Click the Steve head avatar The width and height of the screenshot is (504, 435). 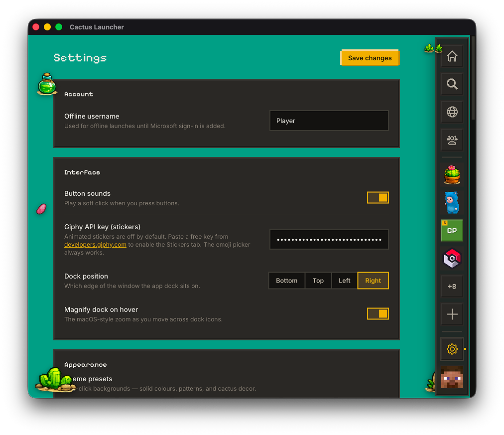point(452,377)
